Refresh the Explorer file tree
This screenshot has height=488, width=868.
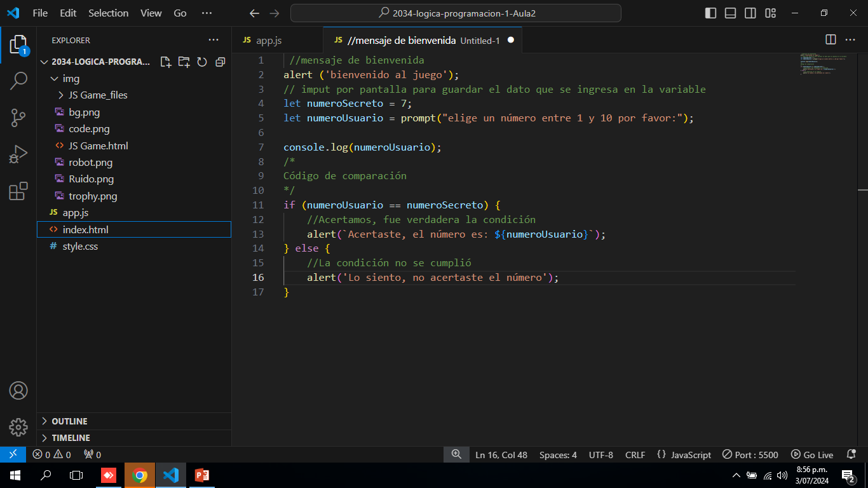202,62
